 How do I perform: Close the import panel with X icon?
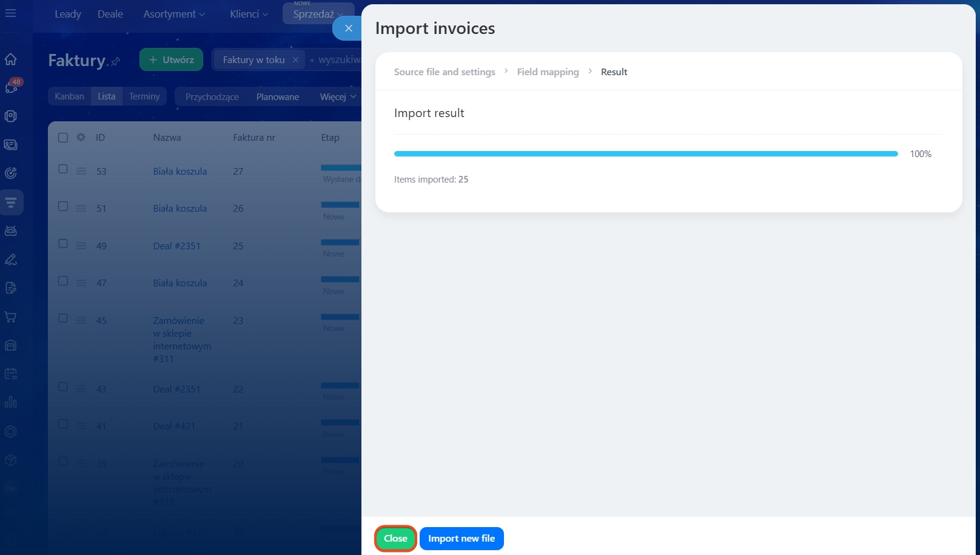click(x=348, y=28)
